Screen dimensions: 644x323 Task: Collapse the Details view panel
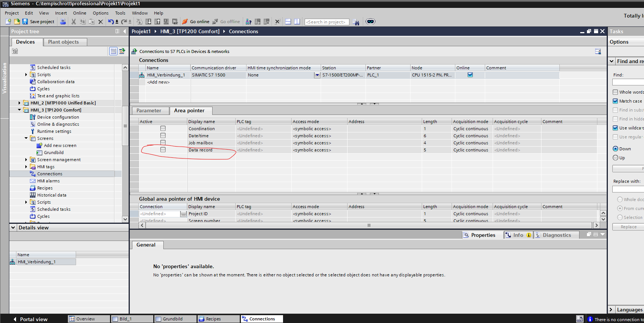(13, 228)
